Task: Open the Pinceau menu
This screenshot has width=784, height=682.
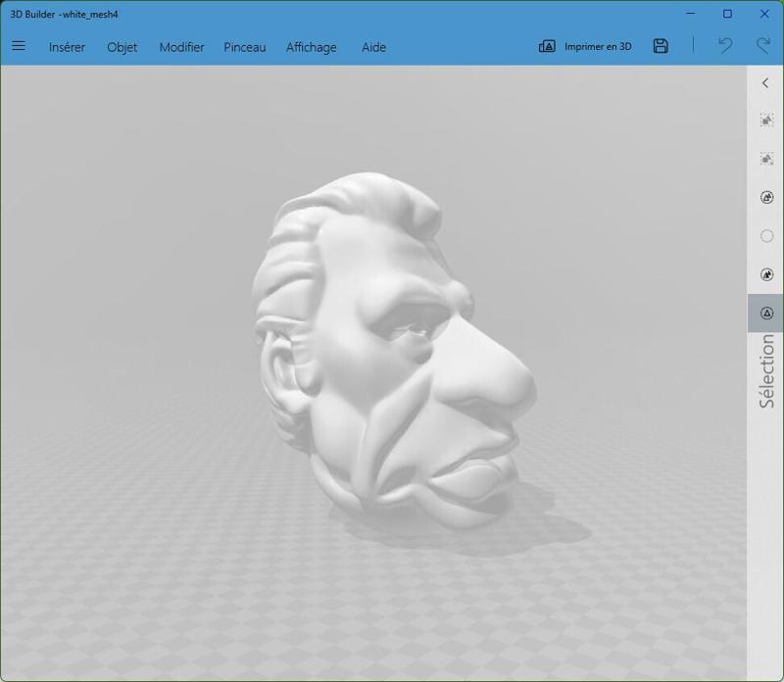Action: 244,47
